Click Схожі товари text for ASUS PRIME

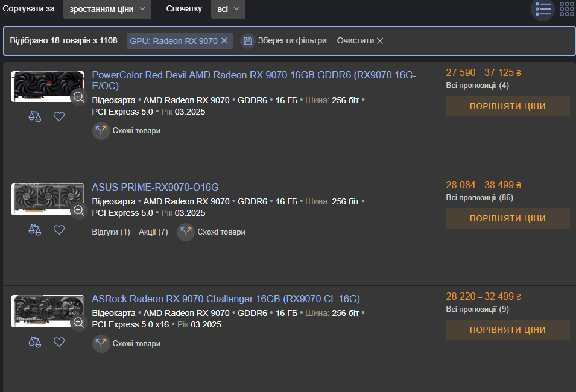[221, 232]
